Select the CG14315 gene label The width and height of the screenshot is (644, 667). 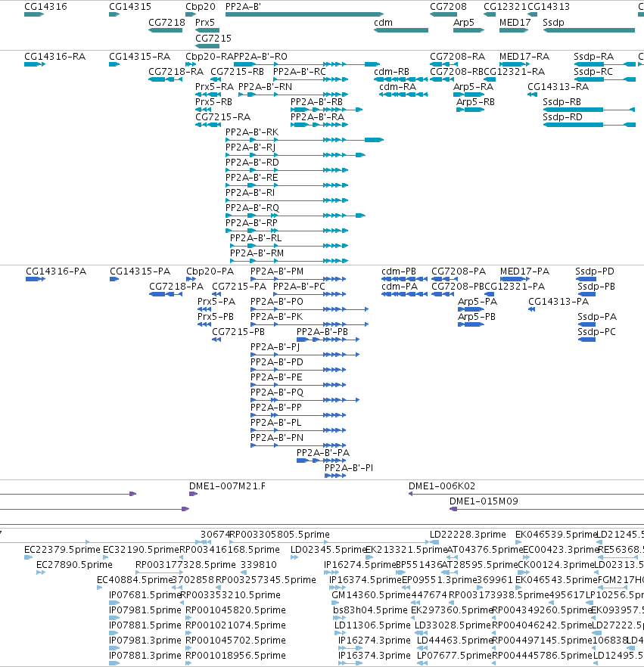130,7
